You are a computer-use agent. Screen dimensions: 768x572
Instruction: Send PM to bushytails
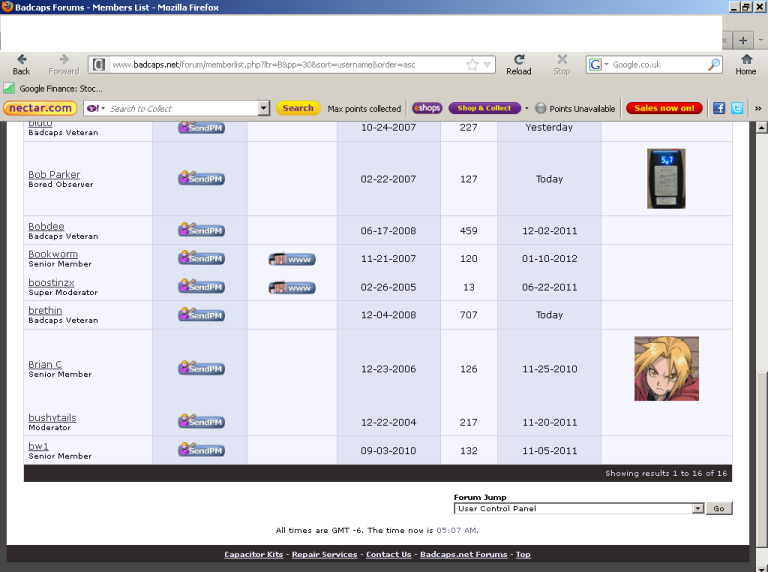201,421
